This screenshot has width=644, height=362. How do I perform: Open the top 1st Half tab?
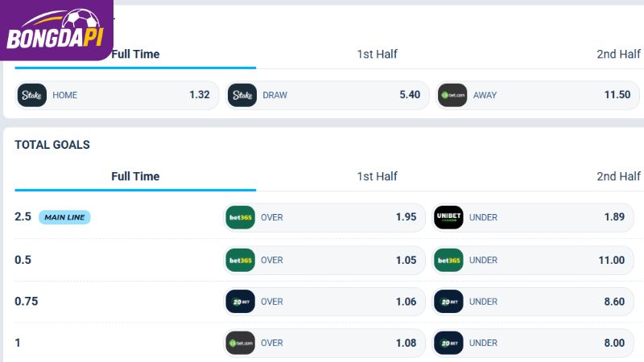coord(377,54)
